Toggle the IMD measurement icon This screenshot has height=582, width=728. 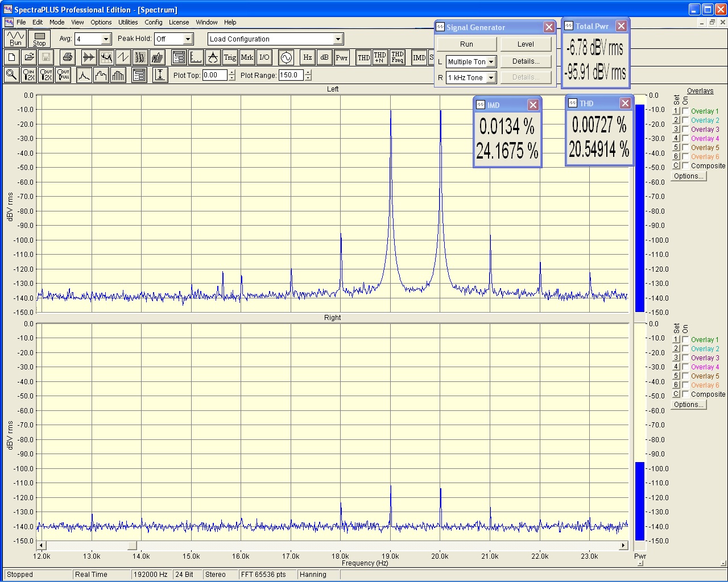click(419, 57)
